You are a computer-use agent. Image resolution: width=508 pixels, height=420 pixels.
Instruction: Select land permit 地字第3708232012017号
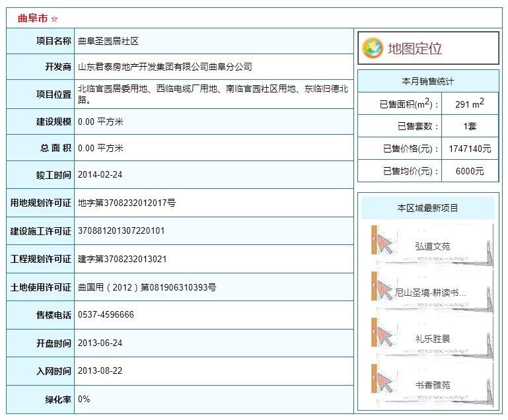tap(127, 203)
